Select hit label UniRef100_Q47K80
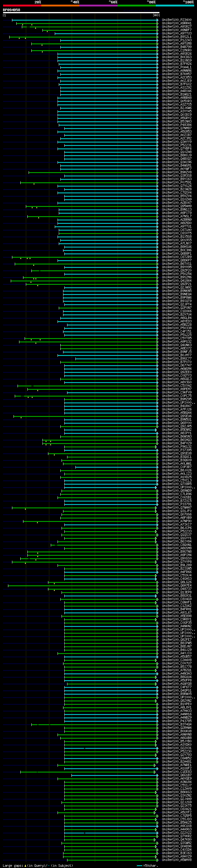Image resolution: width=197 pixels, height=868 pixels. [x=176, y=839]
